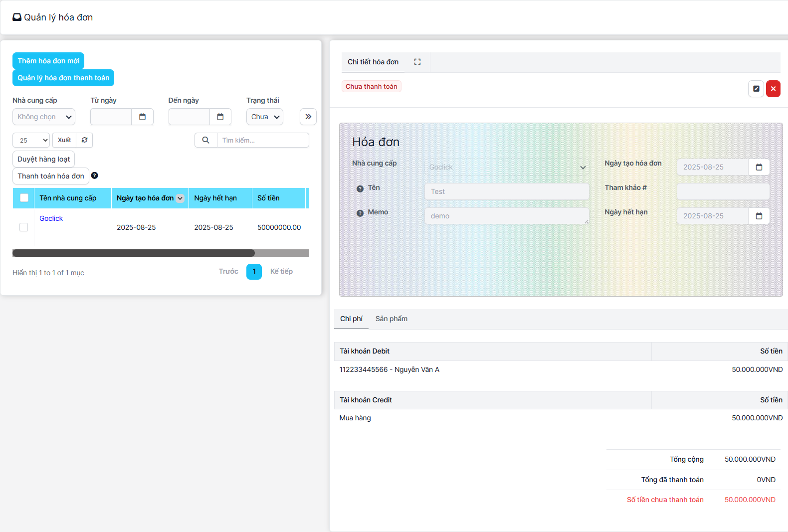Click the horizontal scrollbar under the invoice table
The image size is (788, 532).
(x=134, y=253)
